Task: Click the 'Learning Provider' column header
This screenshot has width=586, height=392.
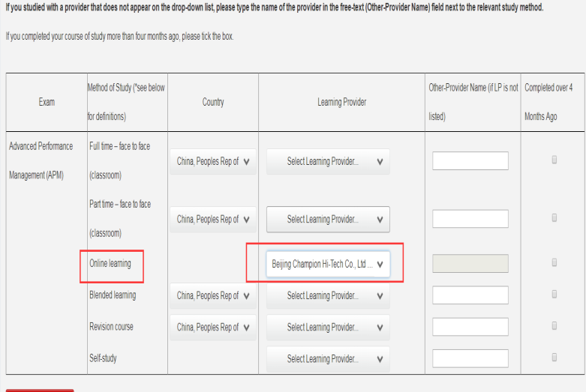Action: pos(342,102)
